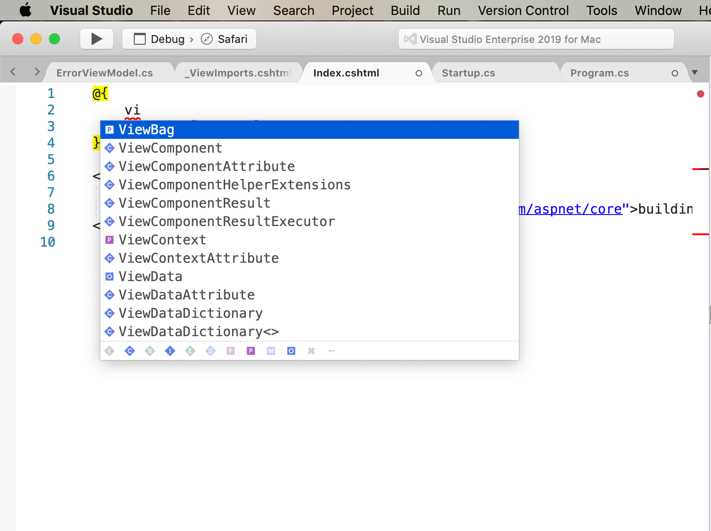
Task: Pick ViewDataDictionary suggestion without brackets
Action: pyautogui.click(x=309, y=313)
